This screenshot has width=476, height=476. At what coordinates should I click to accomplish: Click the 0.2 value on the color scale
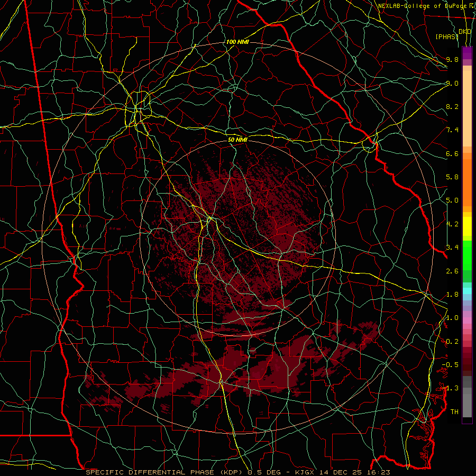452,342
